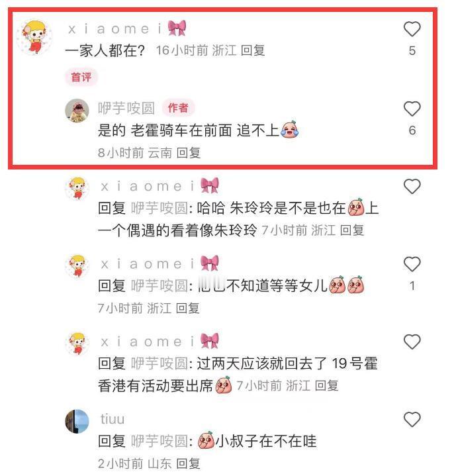The height and width of the screenshot is (476, 454).
Task: Tap the 首评 badge
Action: coord(81,77)
